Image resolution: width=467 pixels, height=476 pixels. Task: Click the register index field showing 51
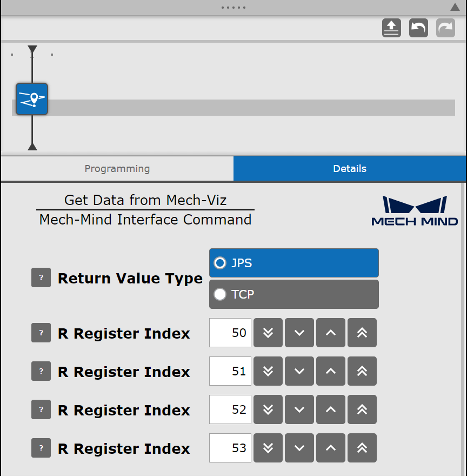tap(230, 371)
